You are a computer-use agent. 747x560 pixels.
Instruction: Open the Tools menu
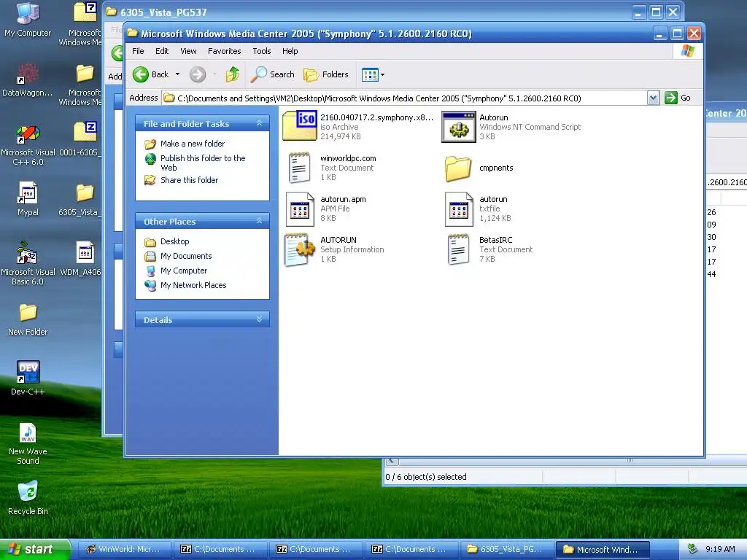262,51
